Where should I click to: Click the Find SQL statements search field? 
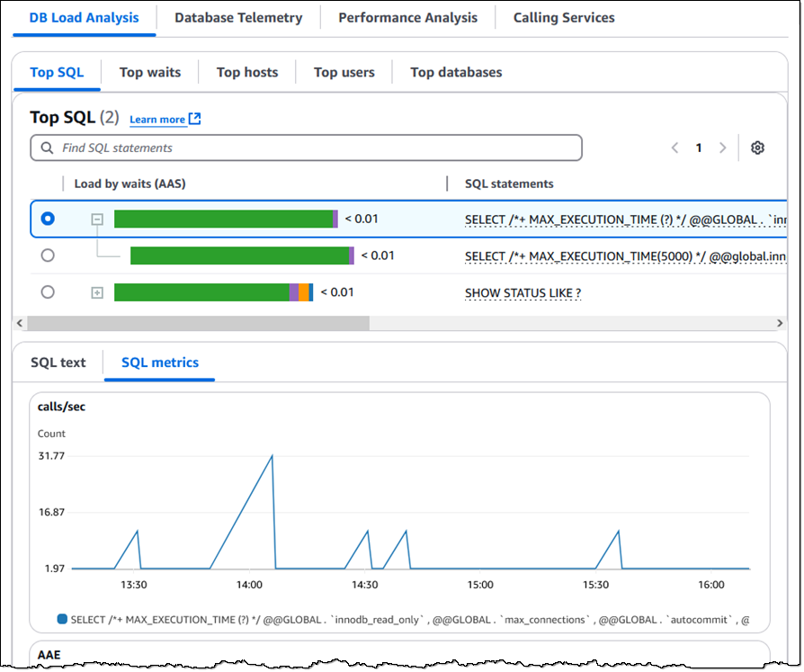(x=306, y=148)
